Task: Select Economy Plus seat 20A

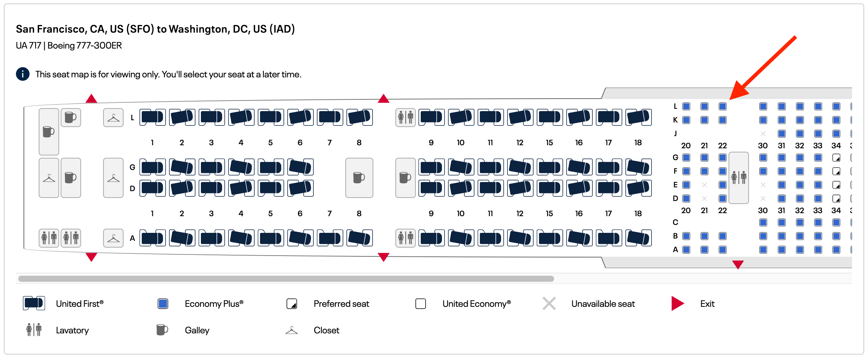Action: 686,250
